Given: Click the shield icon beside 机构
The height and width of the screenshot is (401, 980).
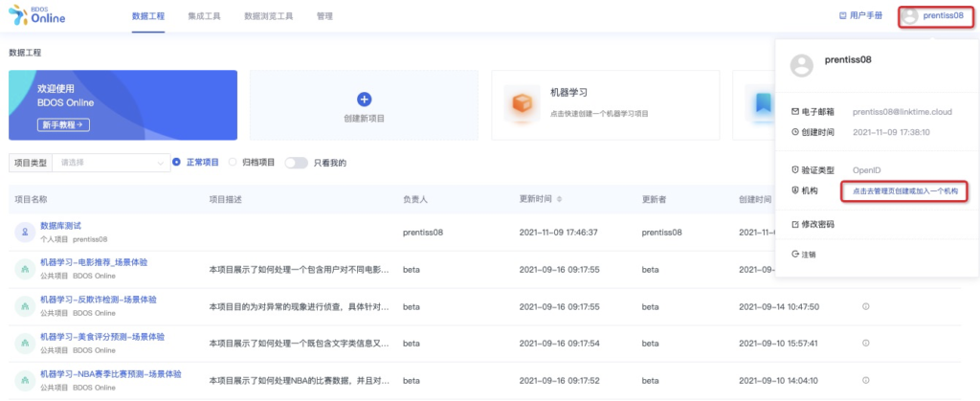Looking at the screenshot, I should [795, 190].
